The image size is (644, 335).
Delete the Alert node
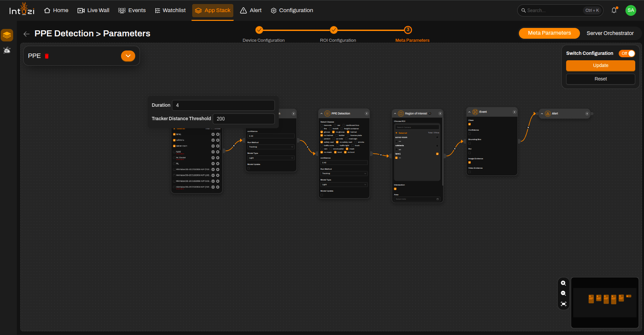tap(587, 113)
